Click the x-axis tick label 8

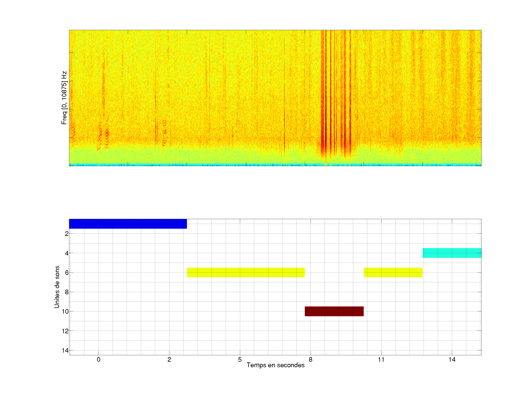(x=311, y=359)
